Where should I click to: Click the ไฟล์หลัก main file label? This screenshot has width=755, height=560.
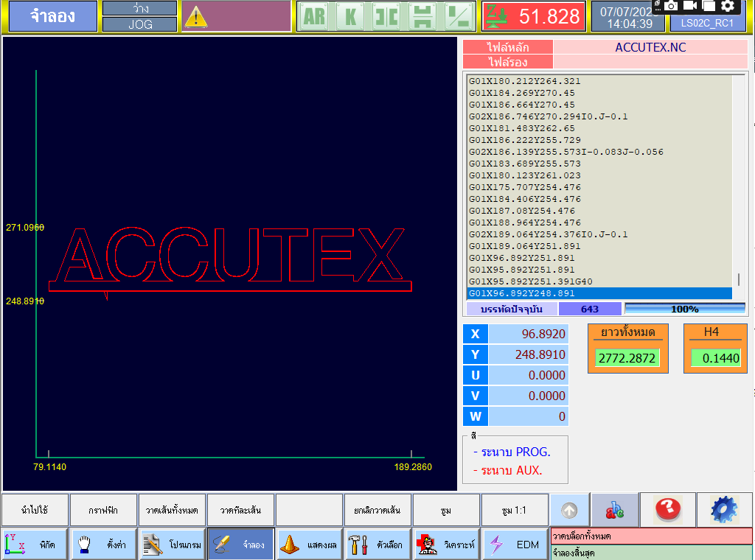click(x=507, y=47)
